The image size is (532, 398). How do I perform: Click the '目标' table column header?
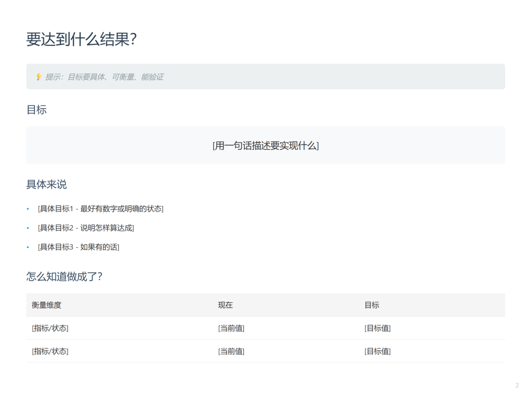pyautogui.click(x=372, y=305)
